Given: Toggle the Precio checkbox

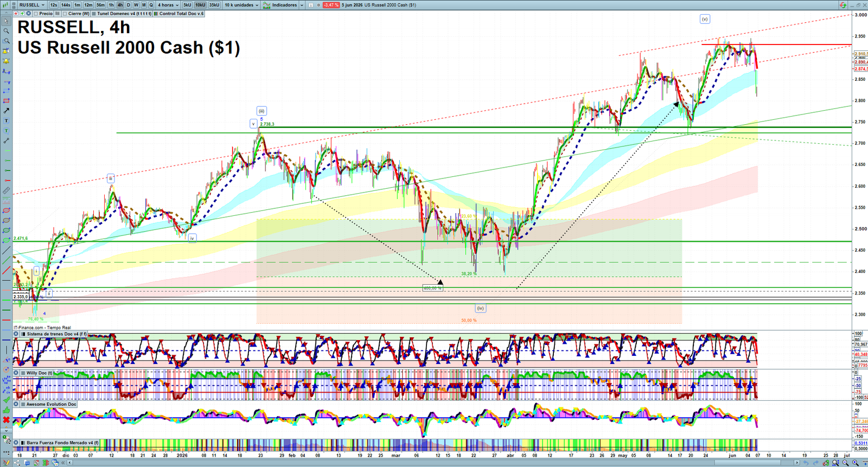Looking at the screenshot, I should click(x=36, y=14).
